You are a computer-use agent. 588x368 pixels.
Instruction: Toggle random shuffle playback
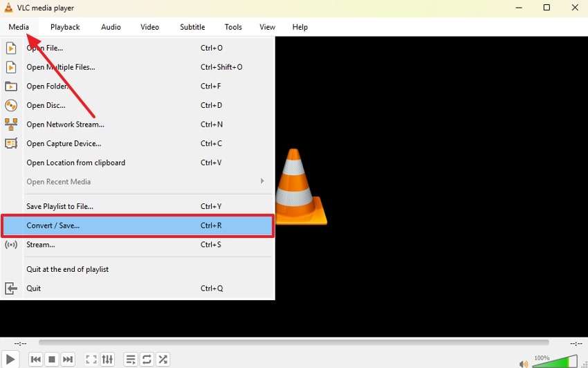click(x=163, y=360)
